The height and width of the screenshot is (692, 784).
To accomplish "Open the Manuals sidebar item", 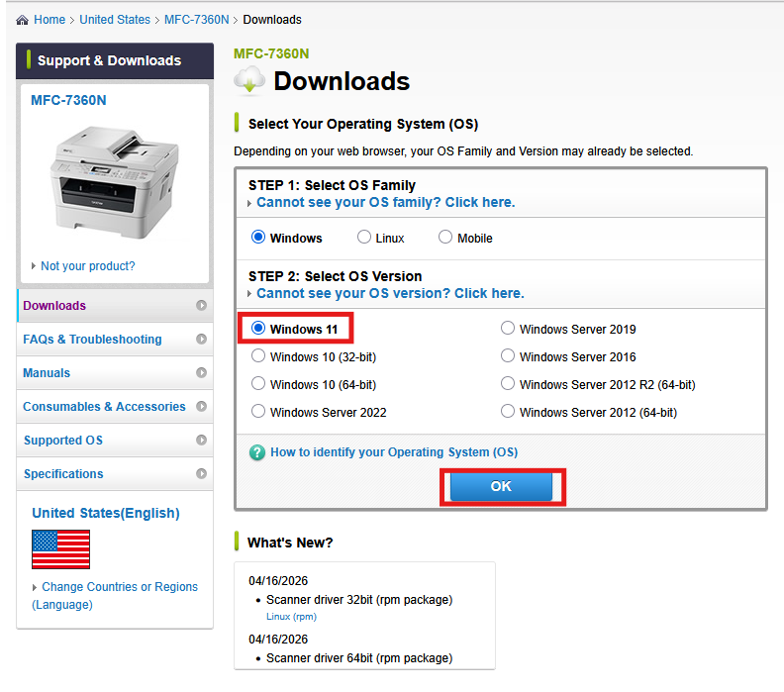I will pyautogui.click(x=115, y=372).
